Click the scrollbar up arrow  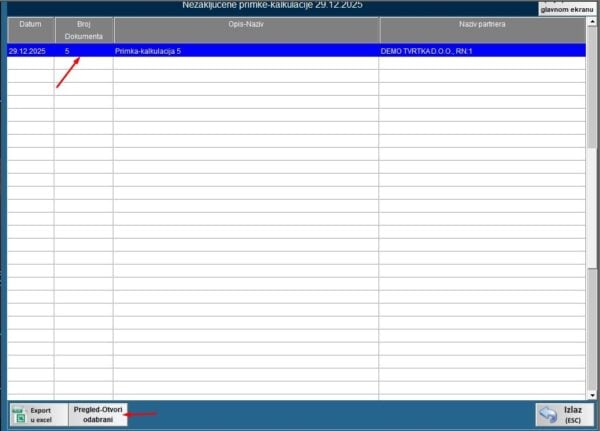(592, 21)
